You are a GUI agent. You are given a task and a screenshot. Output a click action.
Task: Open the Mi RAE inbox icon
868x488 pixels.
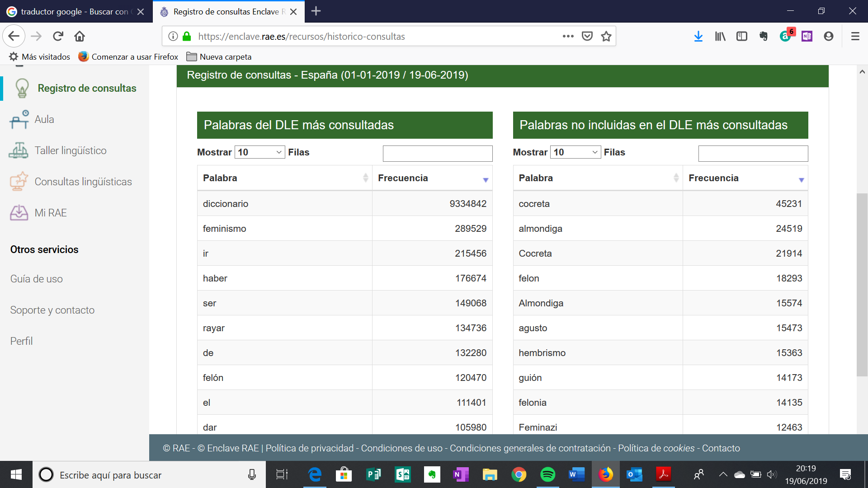pyautogui.click(x=19, y=213)
